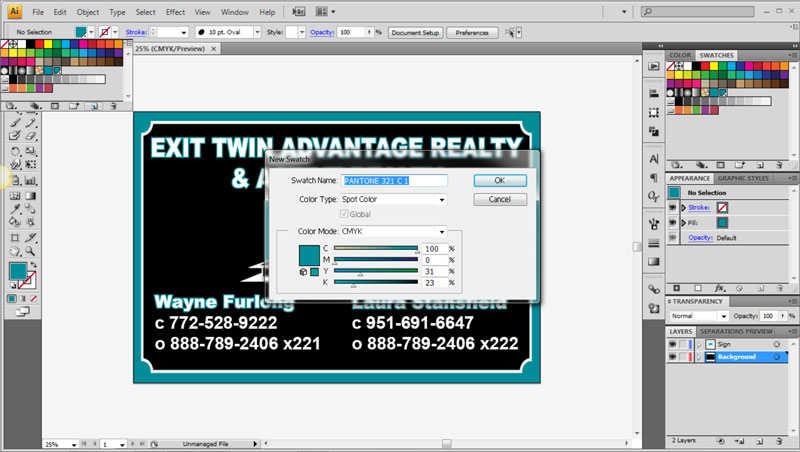
Task: Select the Blend tool
Action: [x=31, y=209]
